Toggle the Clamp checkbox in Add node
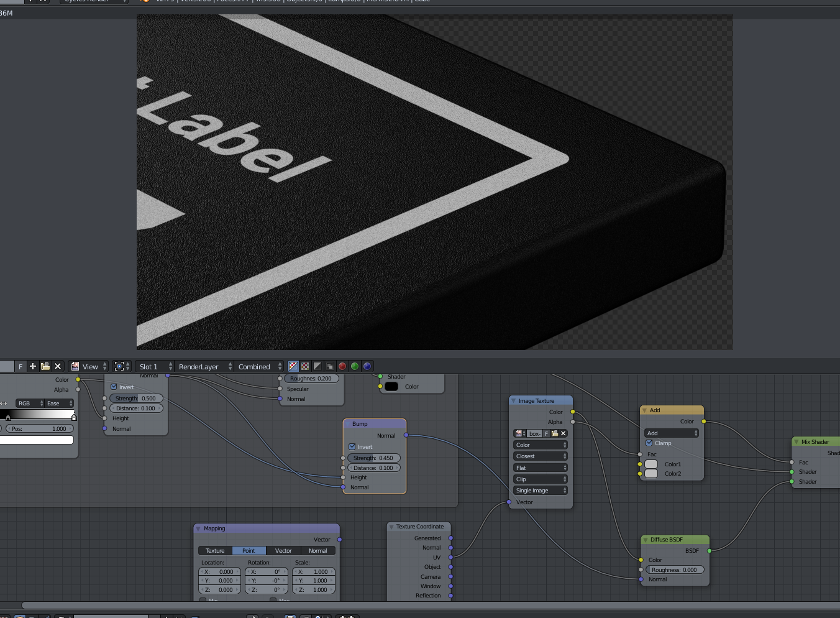 (x=649, y=443)
